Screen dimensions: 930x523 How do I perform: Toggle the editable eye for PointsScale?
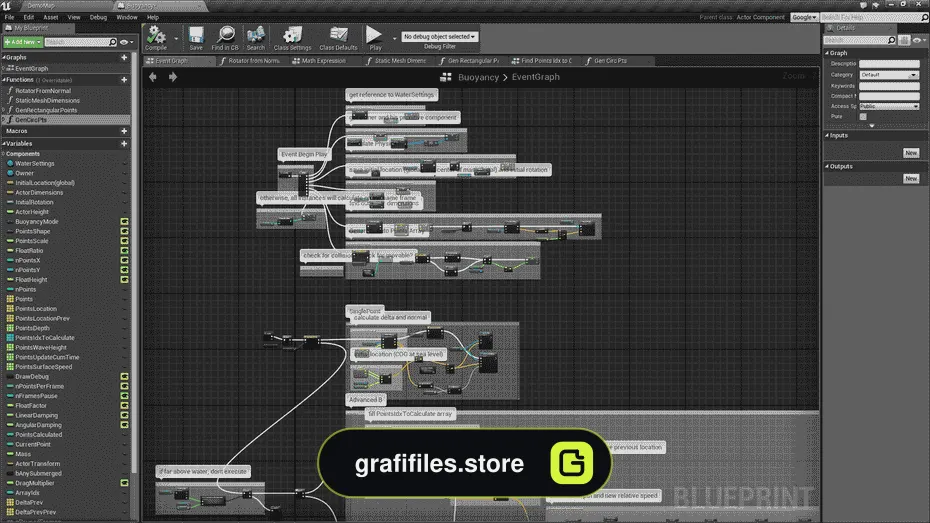pos(125,241)
